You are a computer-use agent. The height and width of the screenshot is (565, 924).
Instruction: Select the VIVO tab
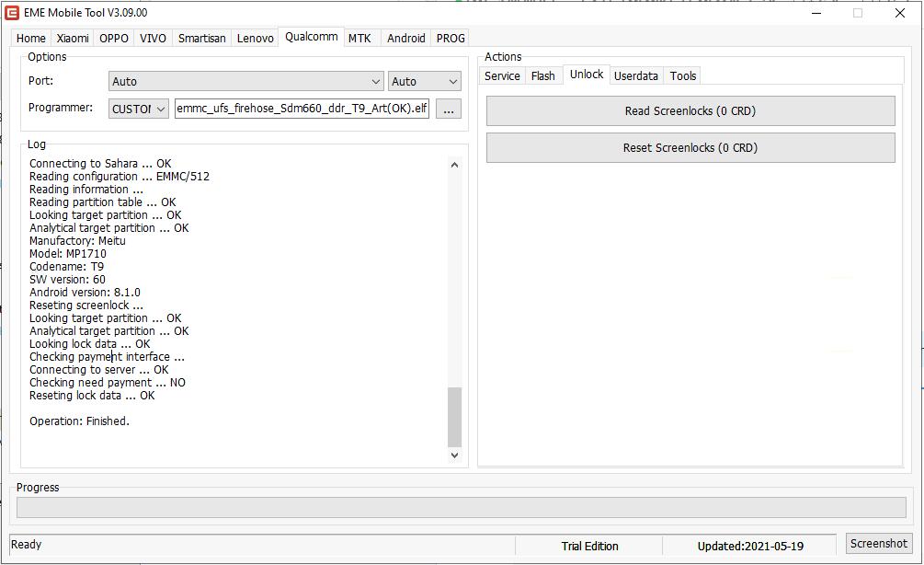(x=153, y=39)
